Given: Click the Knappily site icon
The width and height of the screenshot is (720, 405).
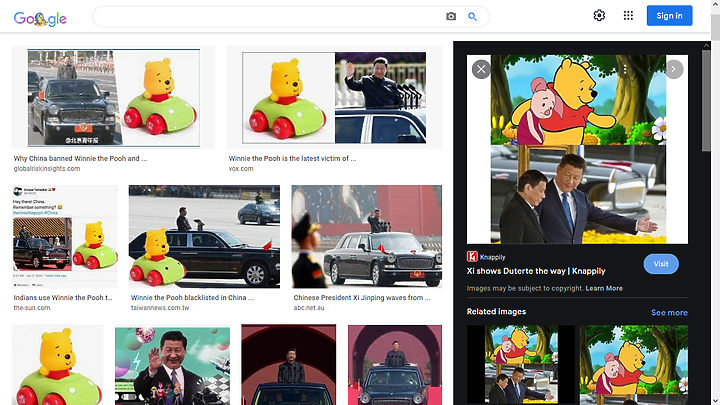Looking at the screenshot, I should [x=472, y=257].
